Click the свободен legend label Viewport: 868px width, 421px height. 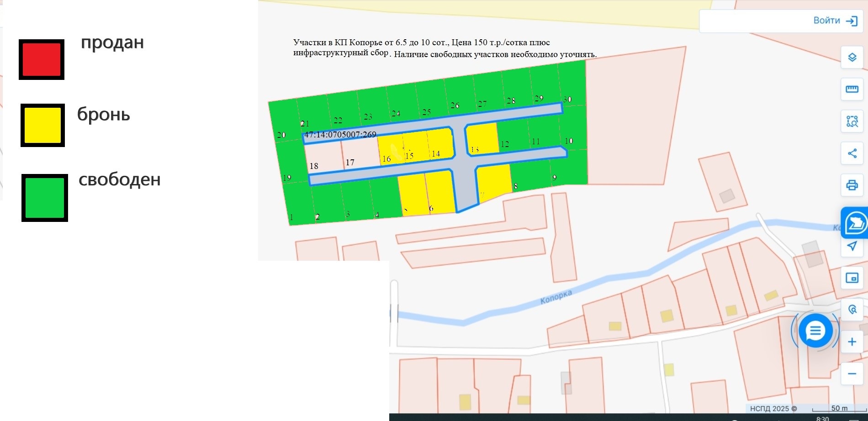[x=120, y=179]
